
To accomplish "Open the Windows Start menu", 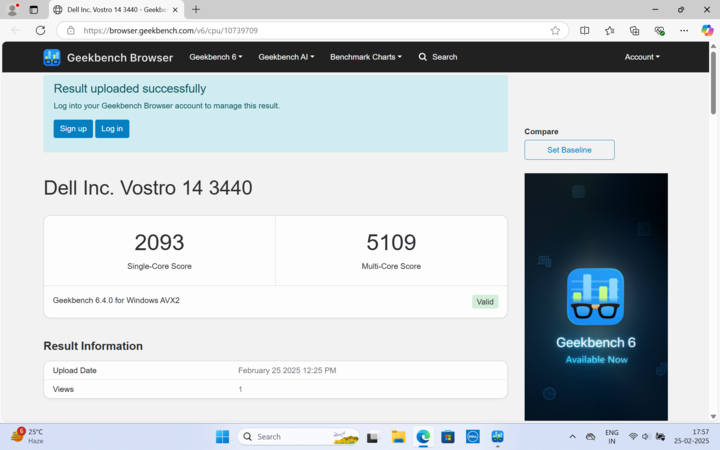I will click(222, 437).
